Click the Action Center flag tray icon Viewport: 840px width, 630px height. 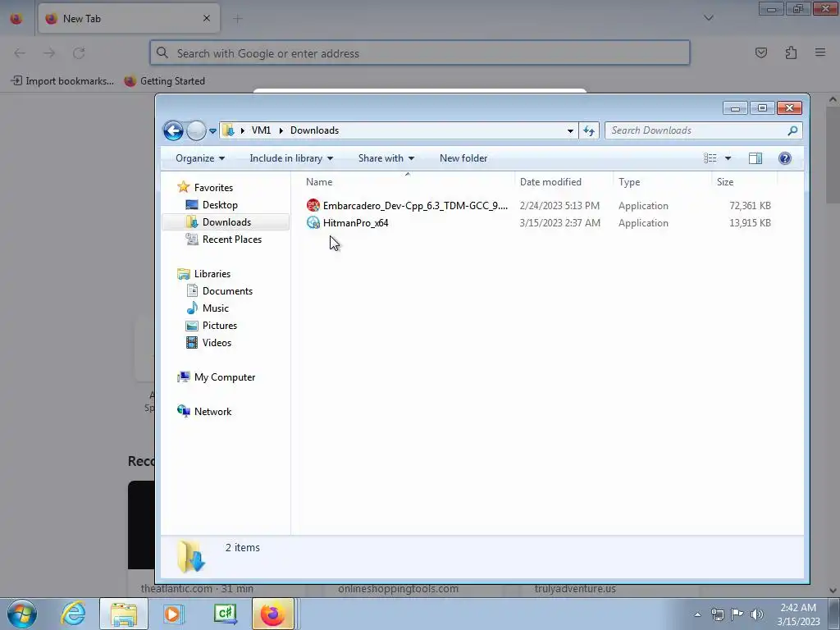(737, 614)
